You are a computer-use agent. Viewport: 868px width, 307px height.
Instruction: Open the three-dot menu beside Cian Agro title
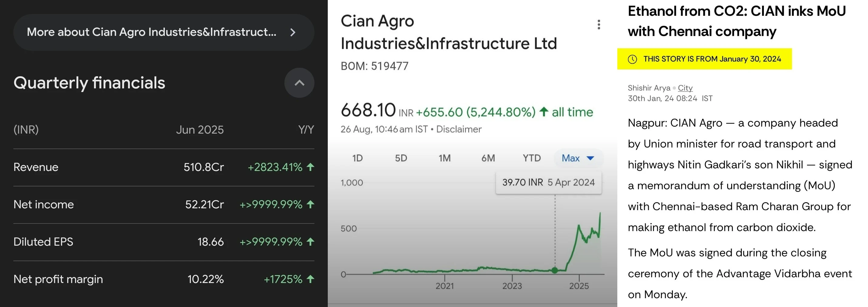pos(599,25)
